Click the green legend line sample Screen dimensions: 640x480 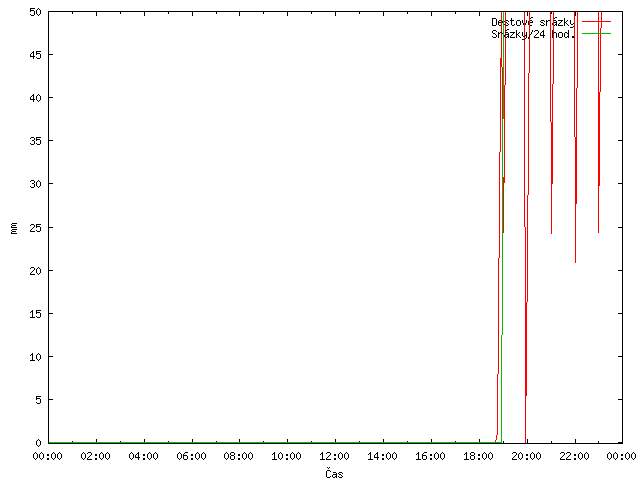[x=596, y=33]
